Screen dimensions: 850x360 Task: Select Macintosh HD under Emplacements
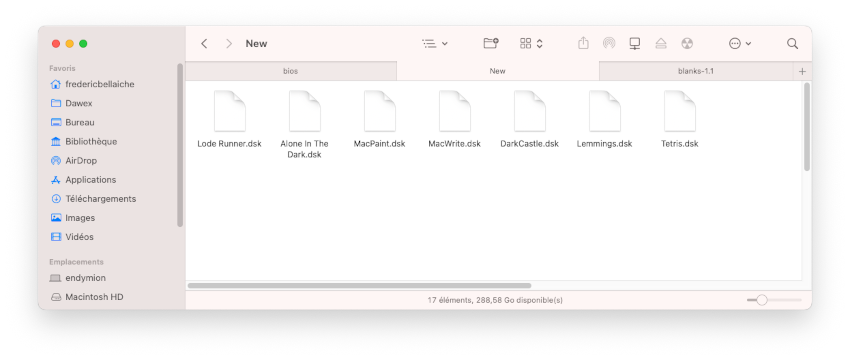click(87, 297)
